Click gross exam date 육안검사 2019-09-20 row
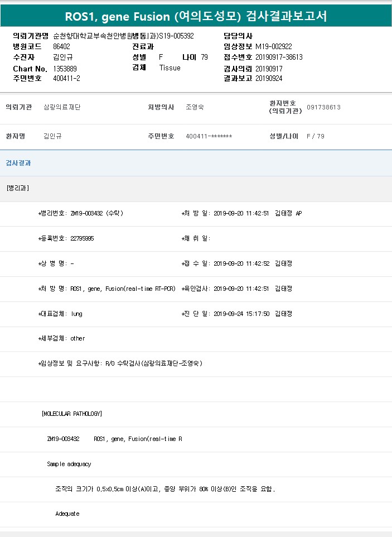 tap(236, 289)
